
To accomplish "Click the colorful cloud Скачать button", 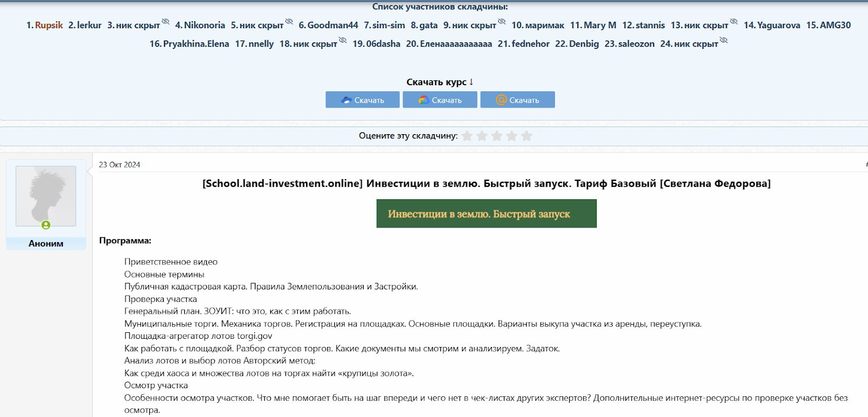I will (440, 100).
